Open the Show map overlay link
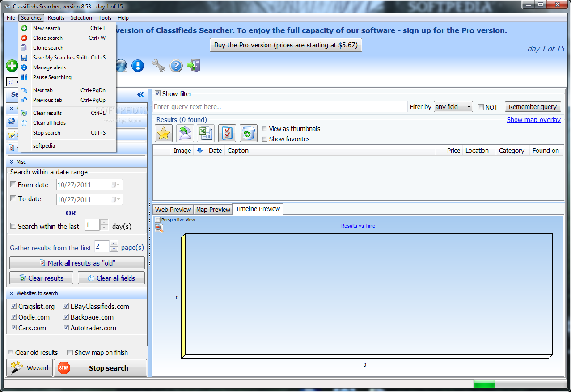The image size is (571, 392). point(534,120)
